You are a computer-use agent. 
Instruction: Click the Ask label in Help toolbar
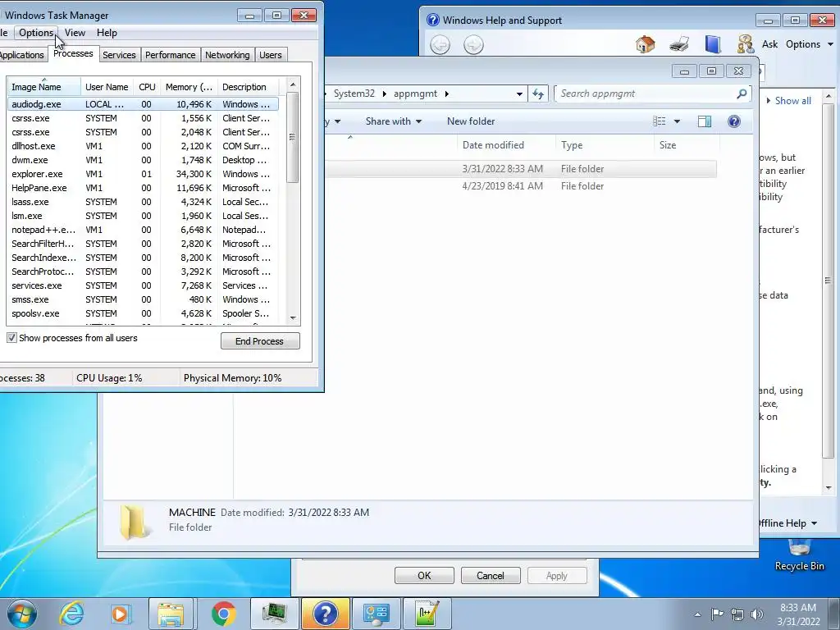click(769, 44)
